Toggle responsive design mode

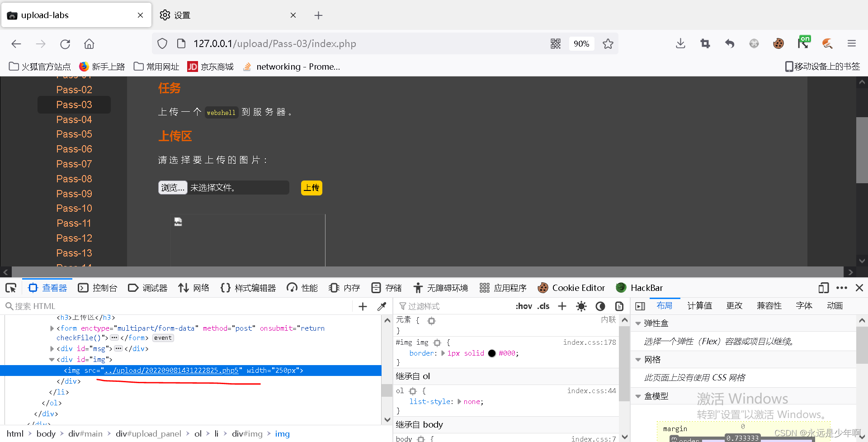[x=824, y=288]
